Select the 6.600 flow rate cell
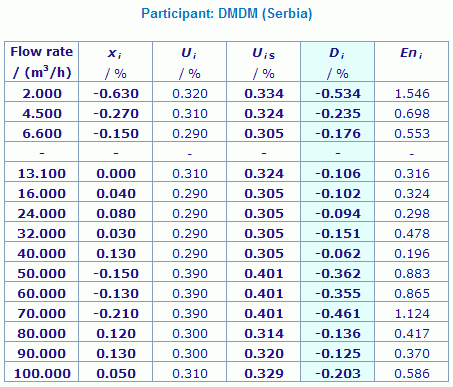Viewport: 453px width, 387px height. click(42, 134)
